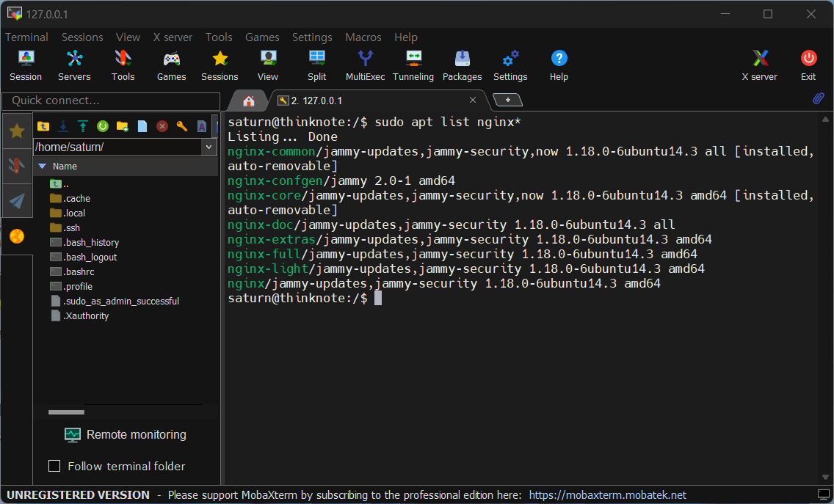Download selected file from remote
This screenshot has width=834, height=504.
[62, 126]
